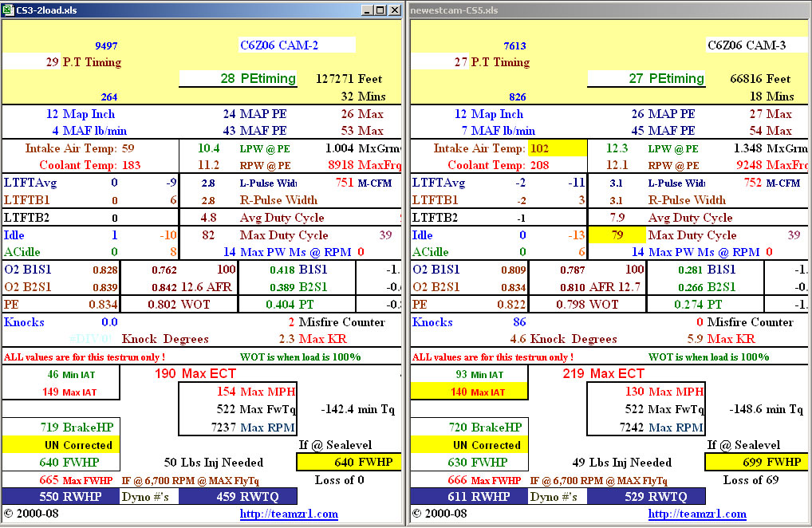Select the yellow Intake Air Temp 102 cell
Screen dimensions: 812x528
[557, 148]
